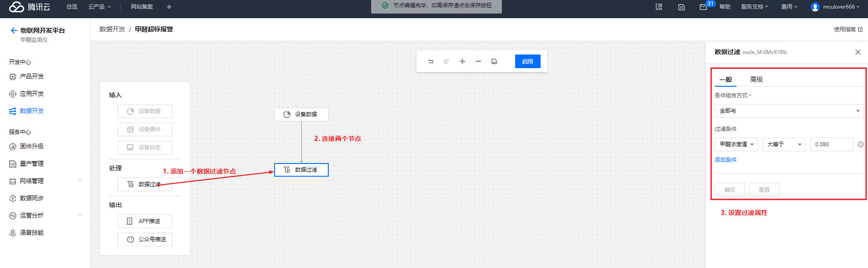This screenshot has width=868, height=268.
Task: Open 语音技能 in the sidebar
Action: point(32,233)
